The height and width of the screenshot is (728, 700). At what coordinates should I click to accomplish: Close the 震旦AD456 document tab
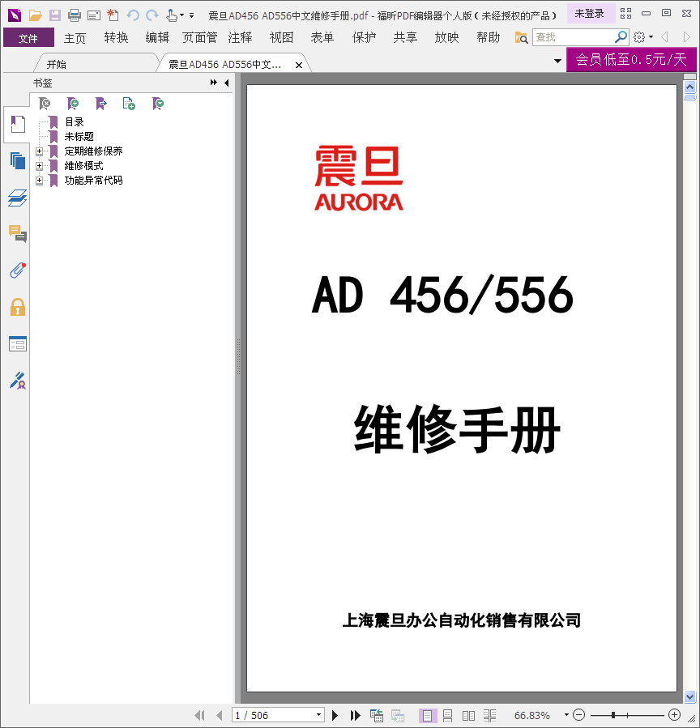(x=299, y=66)
